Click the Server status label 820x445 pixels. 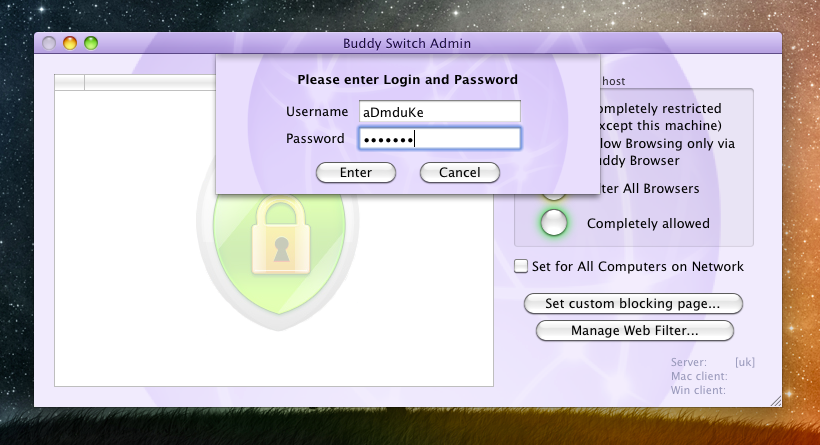689,362
